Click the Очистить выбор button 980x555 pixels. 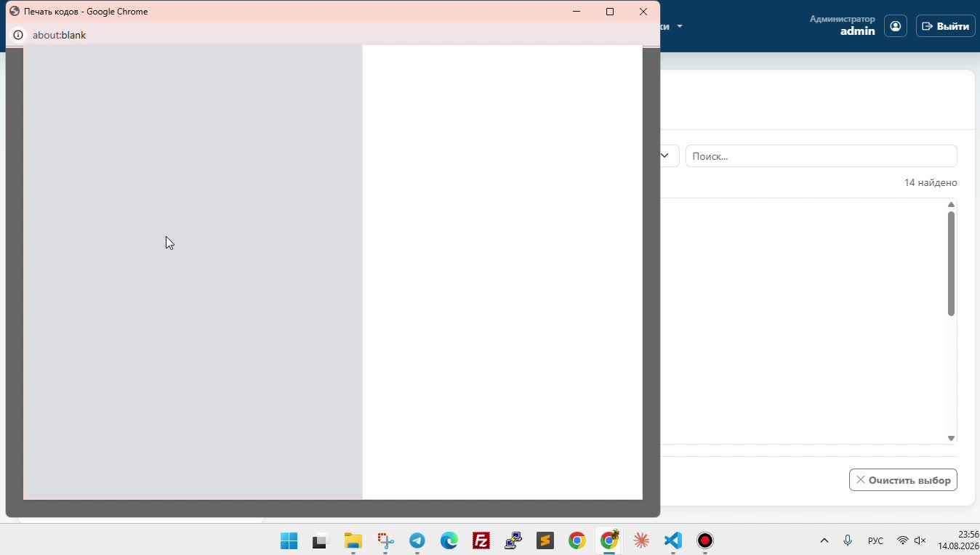point(903,480)
